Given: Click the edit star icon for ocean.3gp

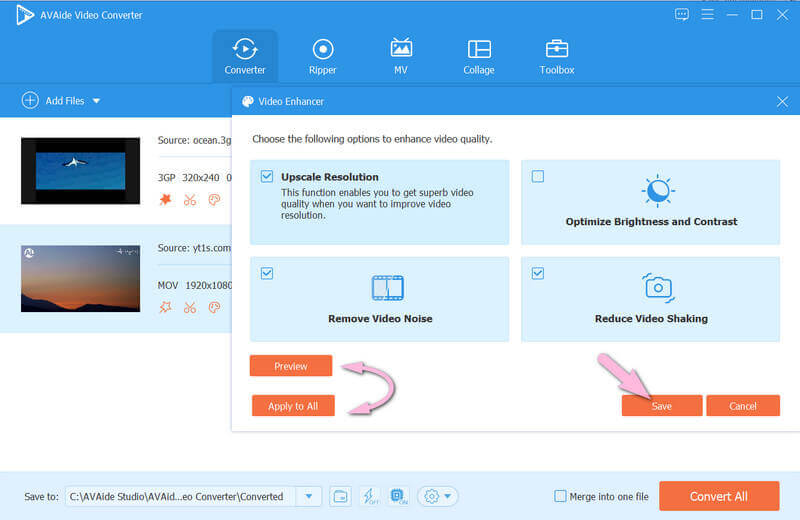Looking at the screenshot, I should coord(165,200).
